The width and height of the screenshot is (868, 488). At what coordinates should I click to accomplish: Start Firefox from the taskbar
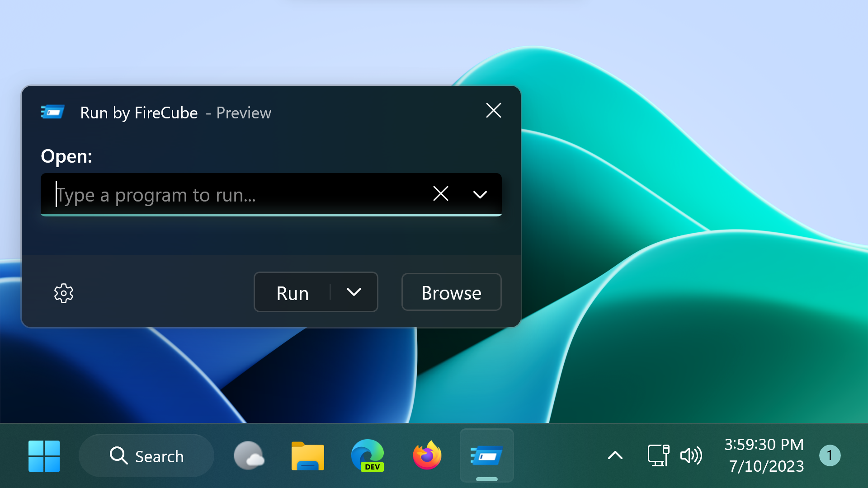pyautogui.click(x=427, y=455)
